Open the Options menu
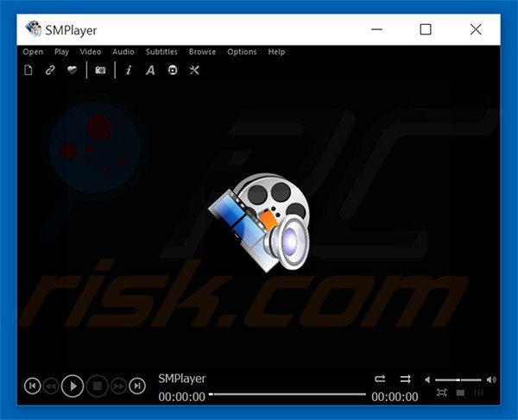 [242, 52]
